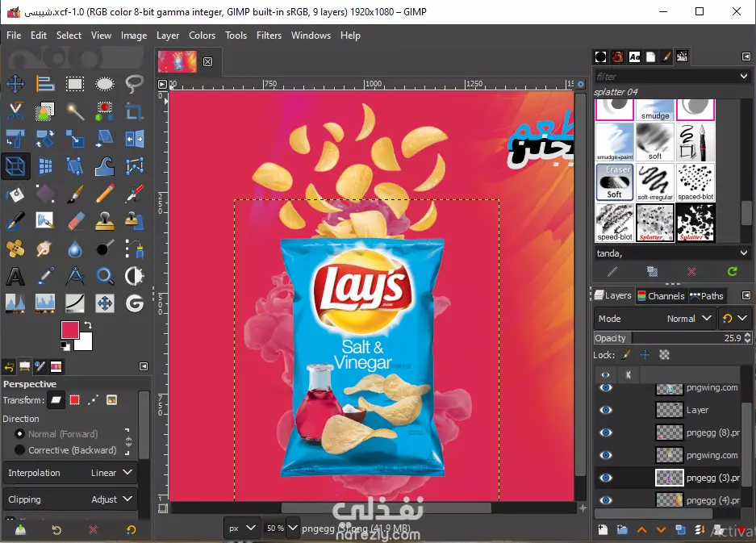Open the Layer menu
The height and width of the screenshot is (543, 756).
click(x=167, y=36)
